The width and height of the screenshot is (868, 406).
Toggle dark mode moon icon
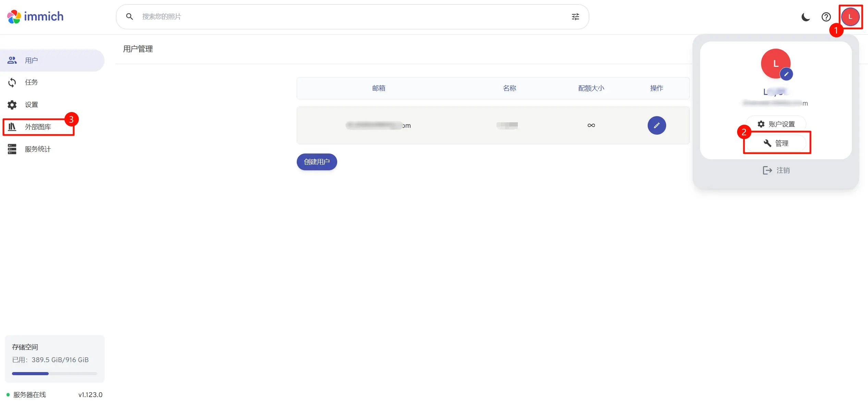pyautogui.click(x=806, y=17)
